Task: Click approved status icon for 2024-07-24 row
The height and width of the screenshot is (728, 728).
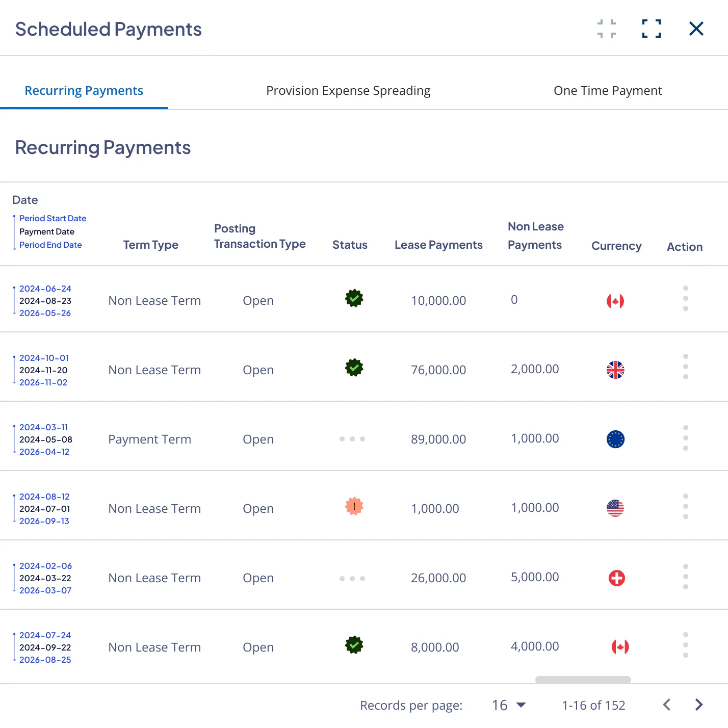Action: coord(354,645)
